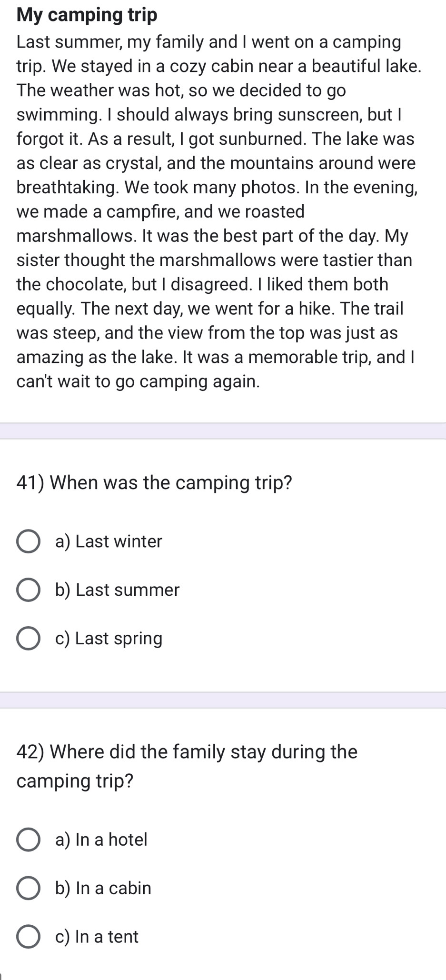Image resolution: width=446 pixels, height=980 pixels.
Task: Click the passage's first line "Last summer, my family"
Action: click(208, 42)
